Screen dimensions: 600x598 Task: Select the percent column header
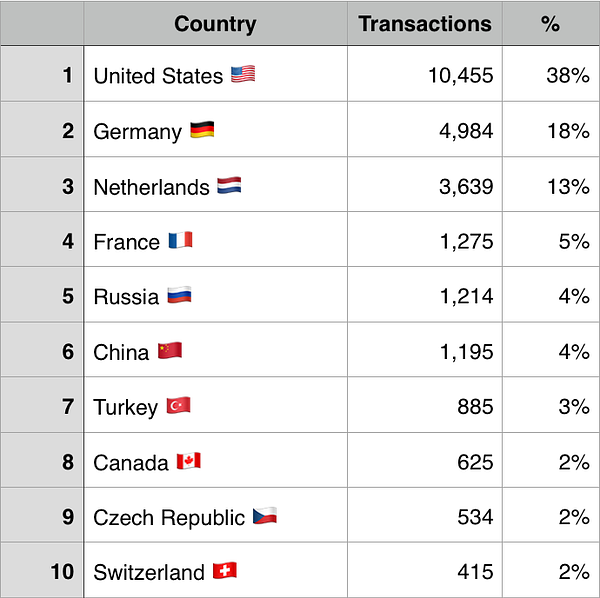click(x=550, y=24)
